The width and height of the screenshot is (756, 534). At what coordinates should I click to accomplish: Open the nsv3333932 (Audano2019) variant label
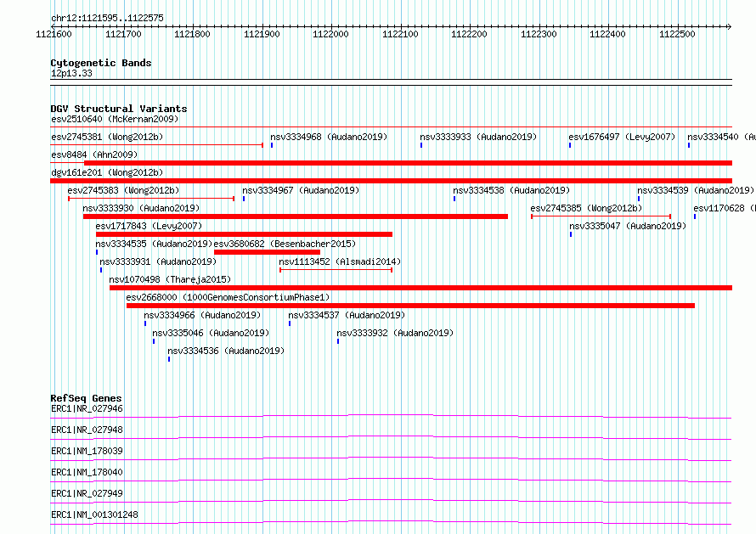[x=395, y=333]
